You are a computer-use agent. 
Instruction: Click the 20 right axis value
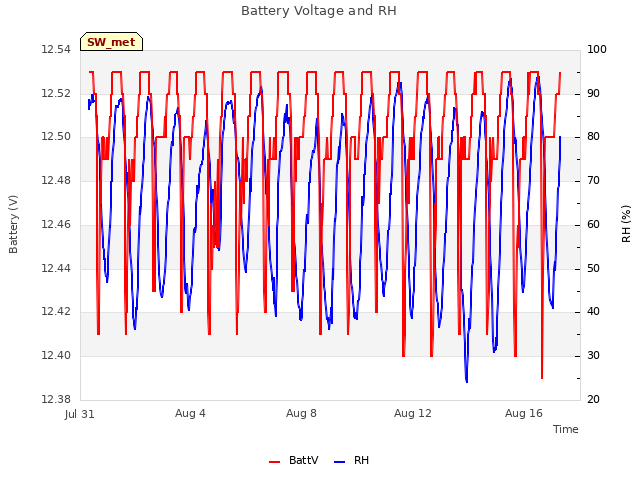point(593,399)
